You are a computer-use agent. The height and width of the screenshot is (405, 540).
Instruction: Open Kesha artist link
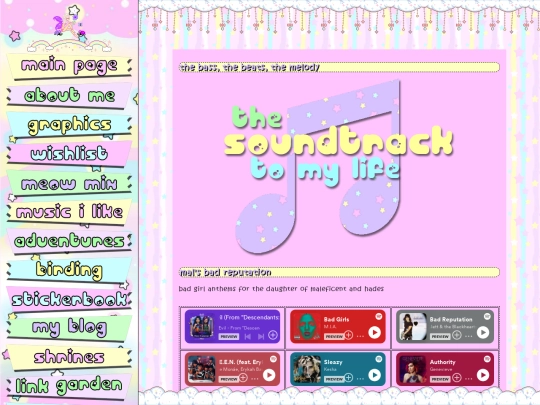coord(330,369)
